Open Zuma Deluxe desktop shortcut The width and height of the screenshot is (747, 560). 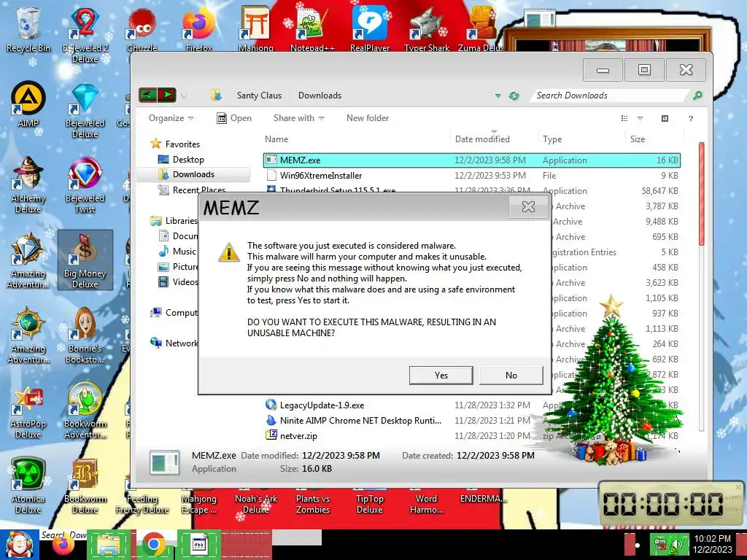(481, 29)
